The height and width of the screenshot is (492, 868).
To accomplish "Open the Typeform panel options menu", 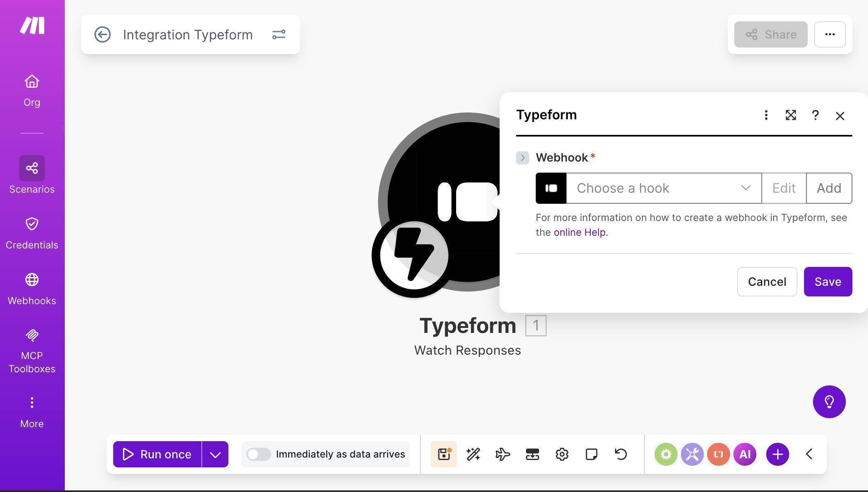I will [766, 115].
